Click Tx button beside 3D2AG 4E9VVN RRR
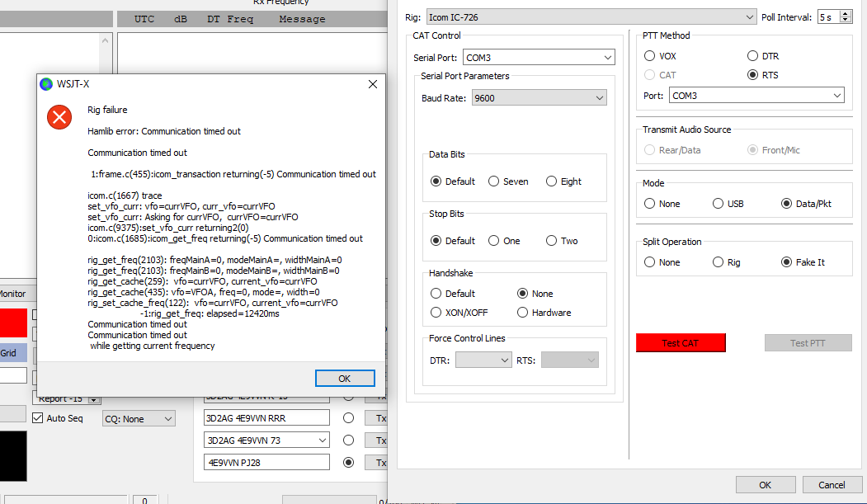Viewport: 867px width, 504px height. click(x=377, y=418)
